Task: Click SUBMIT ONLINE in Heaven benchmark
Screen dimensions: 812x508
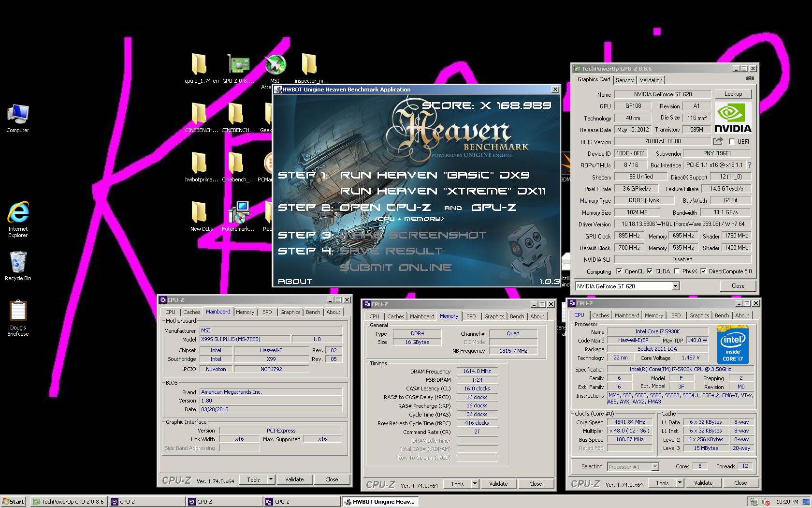Action: point(395,267)
